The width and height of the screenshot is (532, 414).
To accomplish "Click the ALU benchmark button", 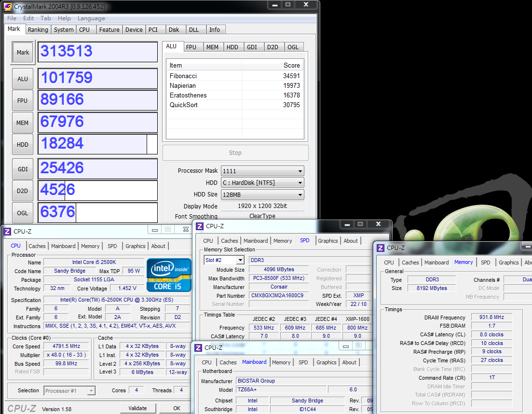I will (23, 79).
